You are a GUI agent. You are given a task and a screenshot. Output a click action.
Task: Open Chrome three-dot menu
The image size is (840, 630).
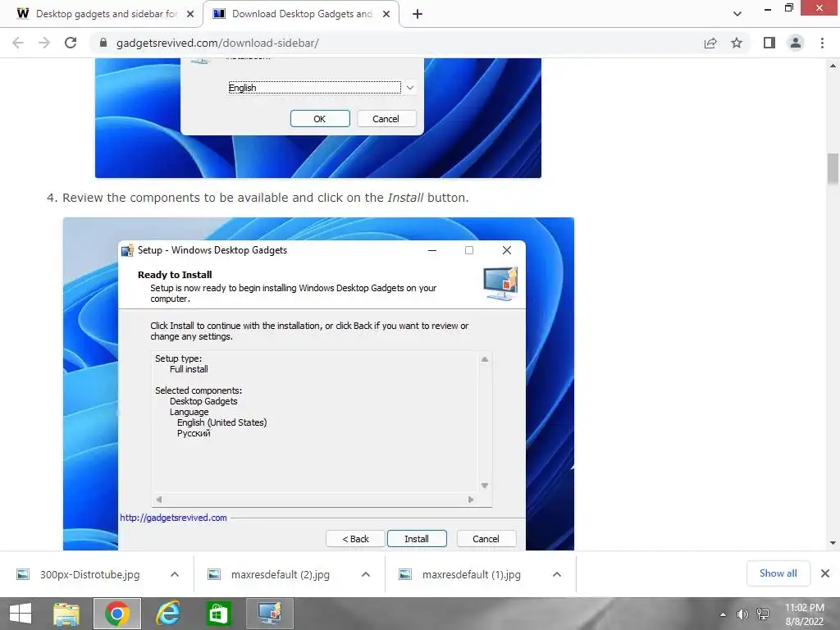tap(822, 43)
